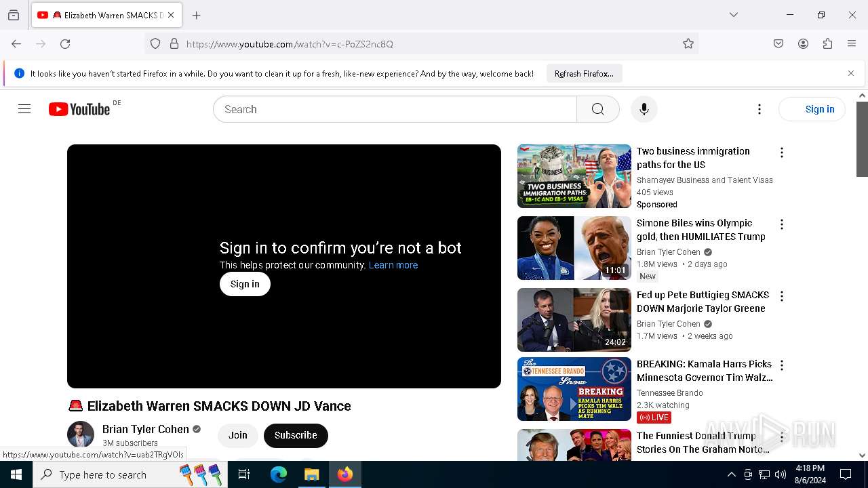
Task: Show hidden system tray icons
Action: [x=731, y=474]
